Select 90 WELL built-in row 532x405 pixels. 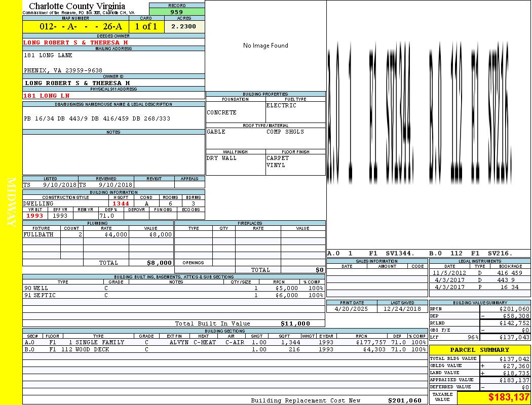click(174, 289)
